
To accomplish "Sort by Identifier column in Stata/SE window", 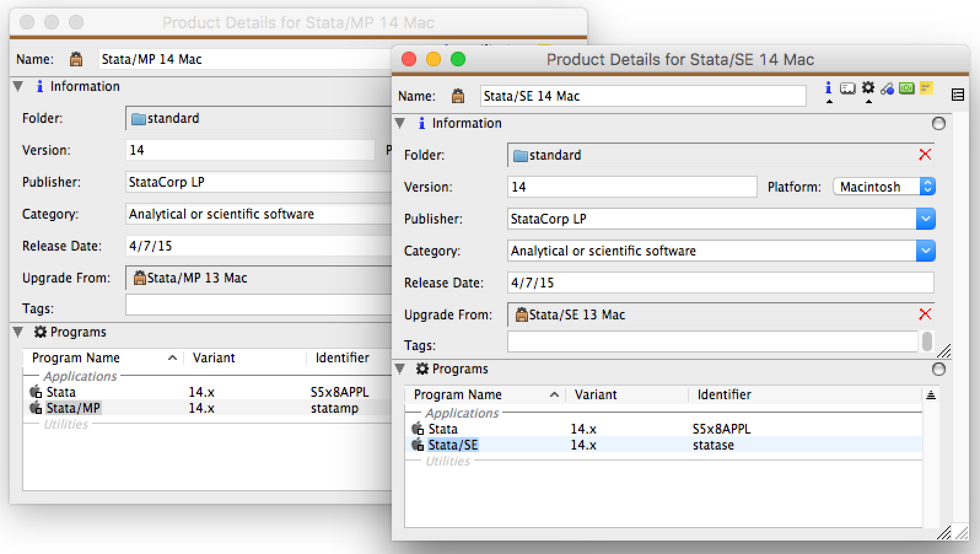I will pyautogui.click(x=806, y=394).
